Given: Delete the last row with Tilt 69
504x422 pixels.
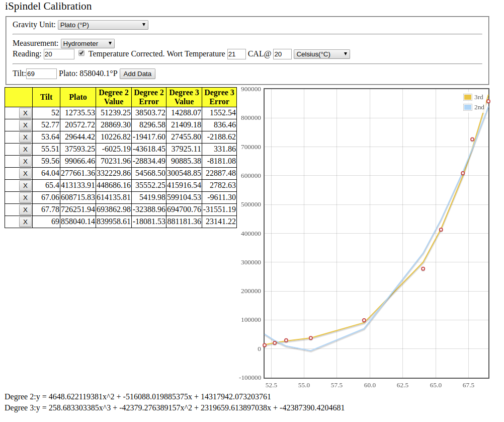Looking at the screenshot, I should (x=25, y=222).
